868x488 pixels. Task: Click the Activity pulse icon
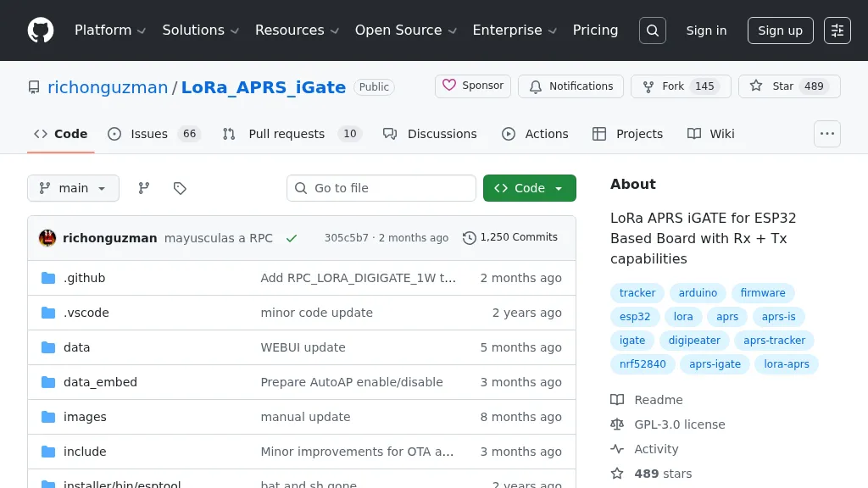coord(617,449)
